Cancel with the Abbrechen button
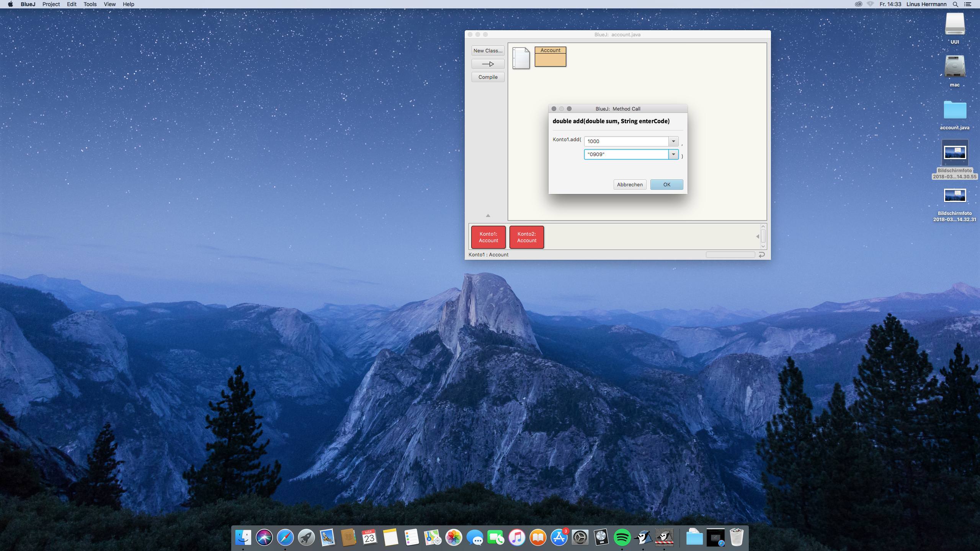Screen dimensions: 980x551 pyautogui.click(x=630, y=184)
